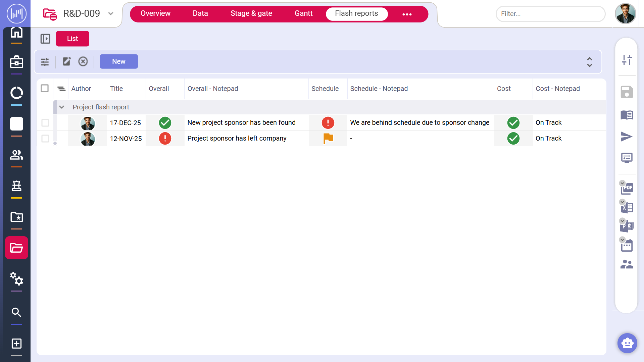
Task: Click the red List button
Action: [x=72, y=39]
